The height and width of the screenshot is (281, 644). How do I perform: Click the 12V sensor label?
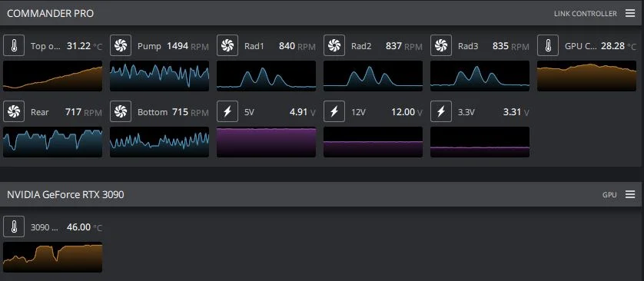point(358,112)
